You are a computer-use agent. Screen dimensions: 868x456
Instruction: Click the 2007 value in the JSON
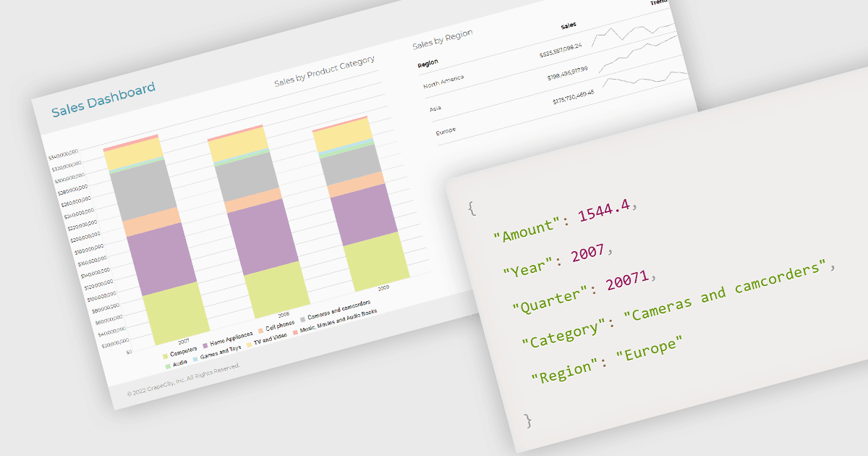pyautogui.click(x=588, y=252)
